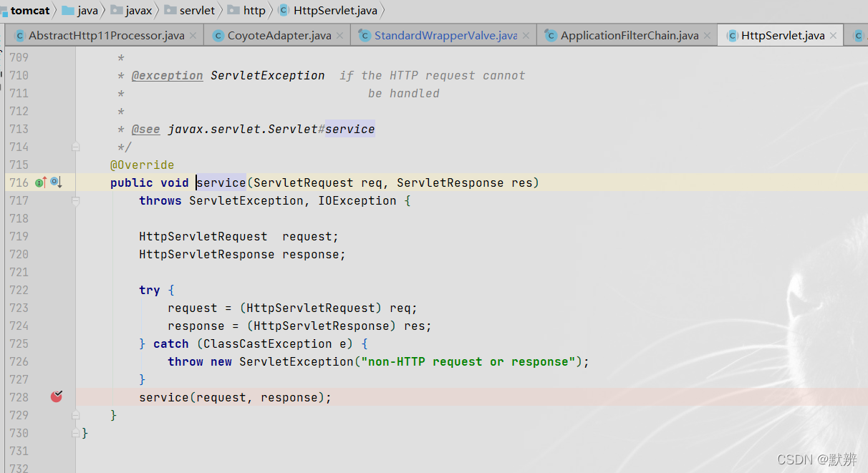Click the class icon beside HttpServlet.java breadcrumb

coord(284,10)
